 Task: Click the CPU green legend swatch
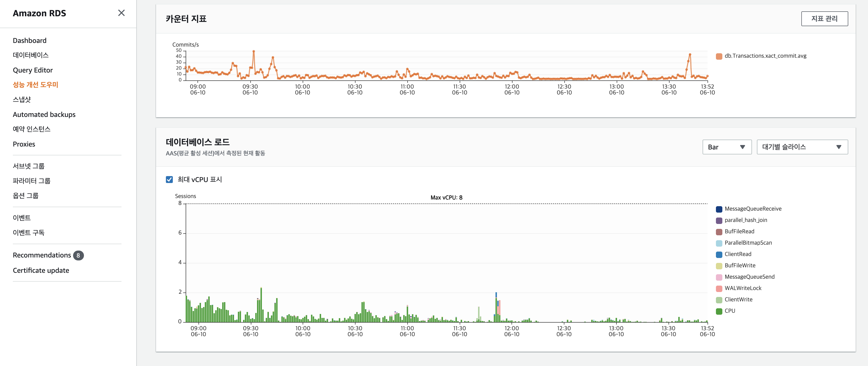(719, 311)
